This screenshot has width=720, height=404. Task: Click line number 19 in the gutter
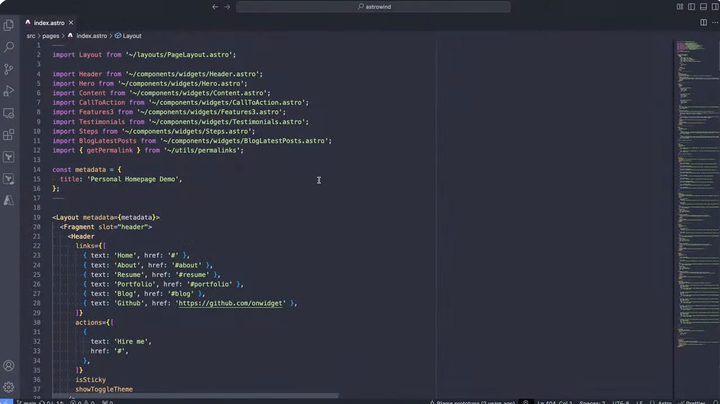pyautogui.click(x=37, y=218)
